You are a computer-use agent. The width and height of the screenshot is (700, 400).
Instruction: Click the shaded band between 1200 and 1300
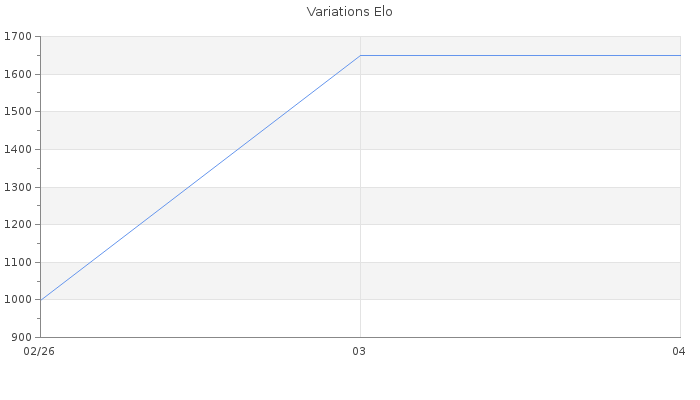coord(200,205)
